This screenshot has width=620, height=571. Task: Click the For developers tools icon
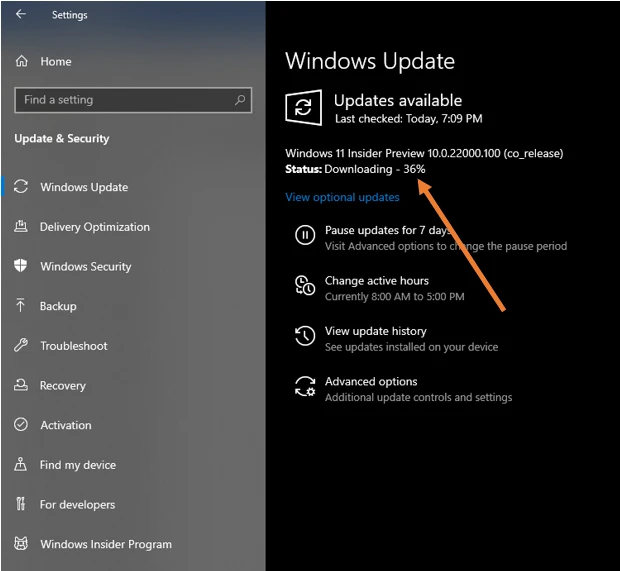[21, 504]
